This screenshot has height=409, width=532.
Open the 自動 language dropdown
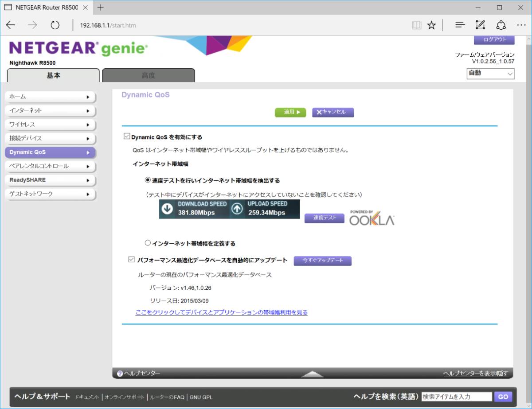tap(490, 74)
